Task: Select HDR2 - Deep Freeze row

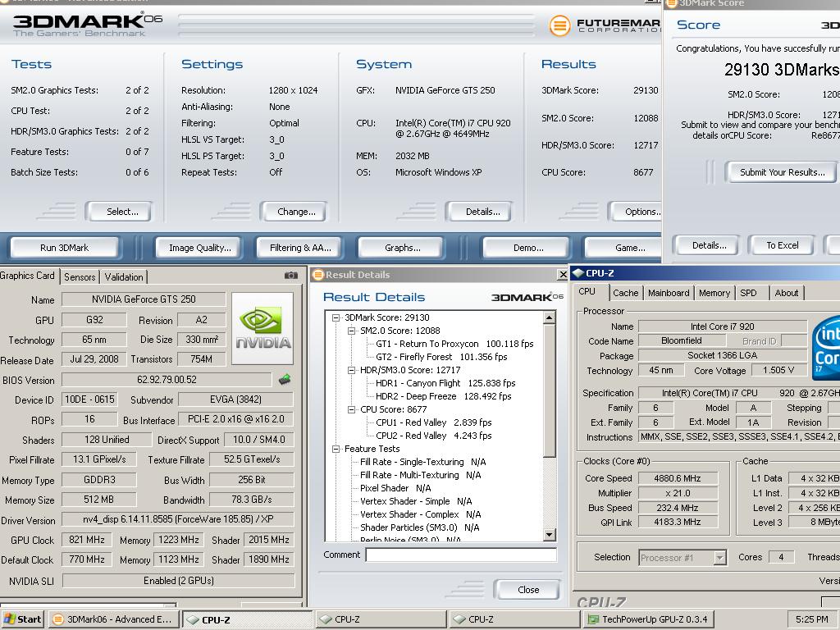Action: pyautogui.click(x=444, y=396)
